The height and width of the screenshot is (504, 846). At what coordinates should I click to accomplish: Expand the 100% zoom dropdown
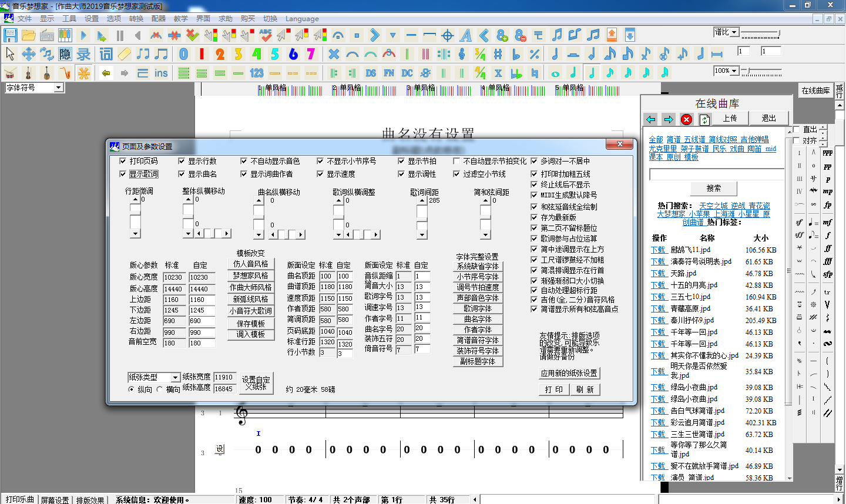(734, 70)
